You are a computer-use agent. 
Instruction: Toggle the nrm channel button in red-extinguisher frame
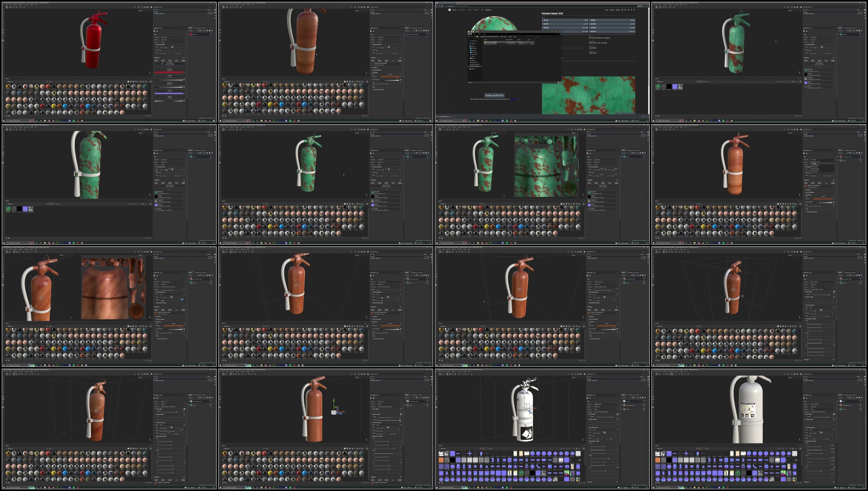[177, 61]
